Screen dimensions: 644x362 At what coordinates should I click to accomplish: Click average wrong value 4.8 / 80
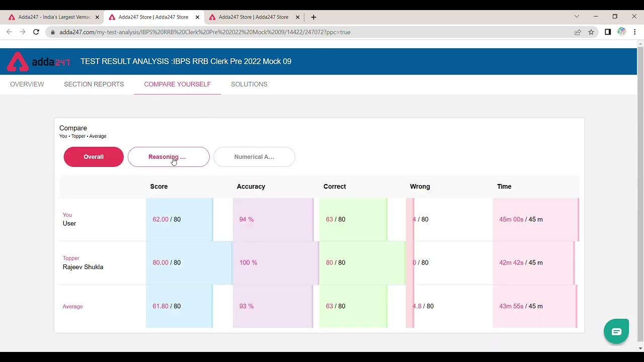(x=423, y=306)
